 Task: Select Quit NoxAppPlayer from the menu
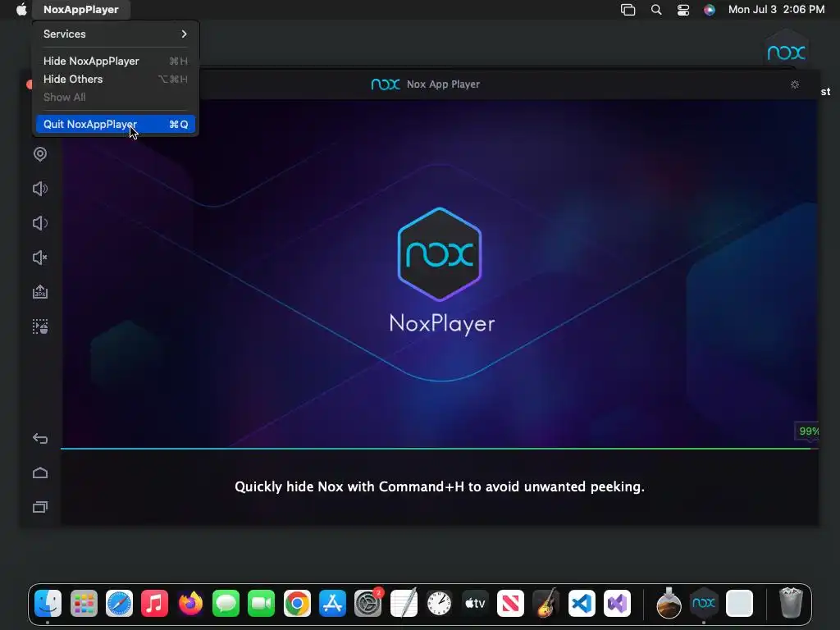pyautogui.click(x=115, y=125)
